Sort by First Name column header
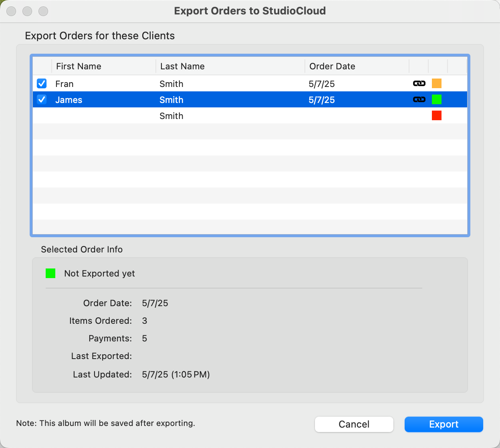Viewport: 500px width, 448px height. (103, 66)
